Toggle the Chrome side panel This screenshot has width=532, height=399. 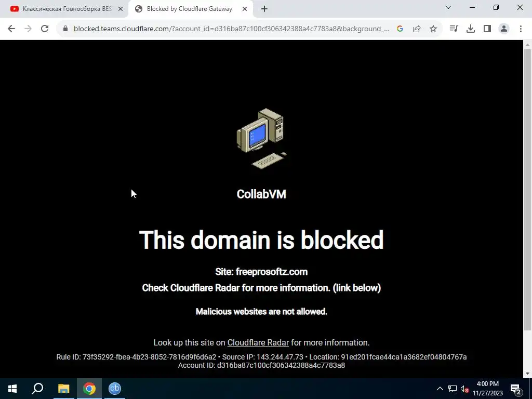point(487,29)
